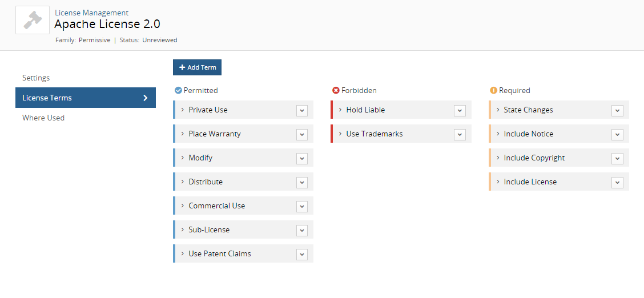Click the gavel license icon thumbnail

tap(33, 20)
